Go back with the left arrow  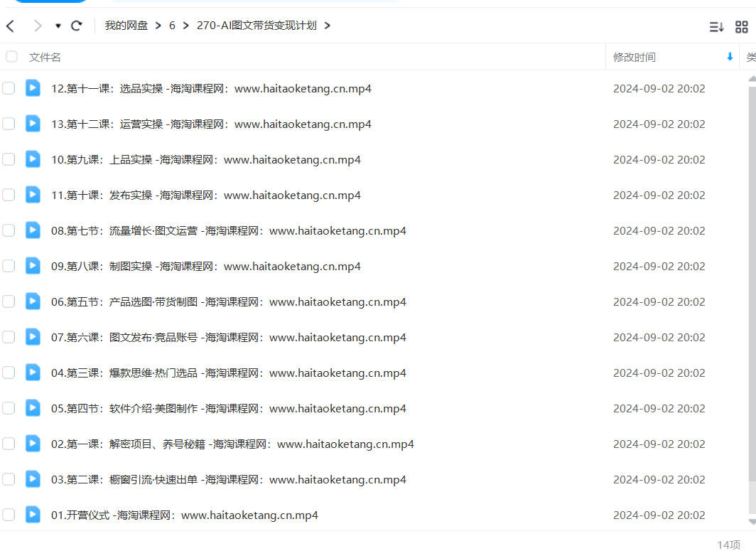pyautogui.click(x=11, y=26)
